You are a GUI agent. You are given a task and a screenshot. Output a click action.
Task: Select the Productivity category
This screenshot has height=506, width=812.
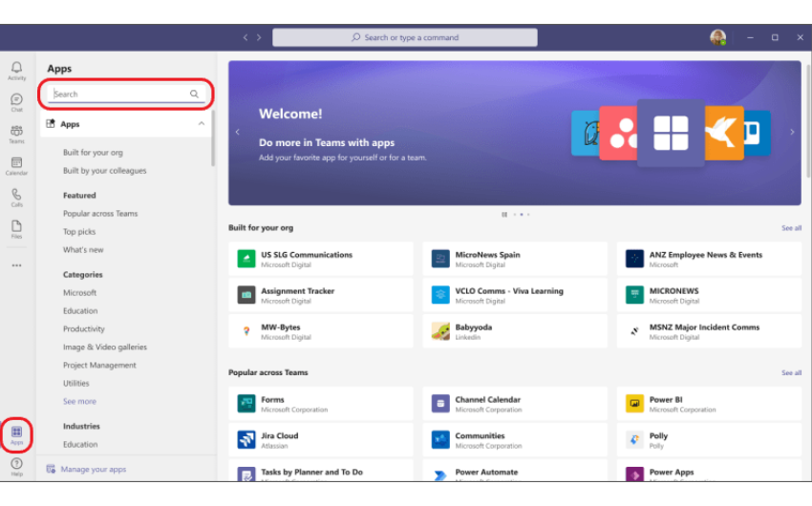(x=84, y=328)
